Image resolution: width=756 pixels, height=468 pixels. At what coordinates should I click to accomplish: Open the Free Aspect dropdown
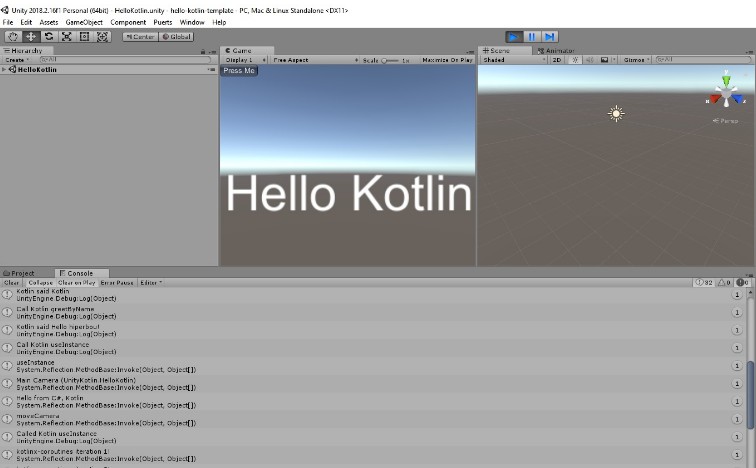pos(315,60)
